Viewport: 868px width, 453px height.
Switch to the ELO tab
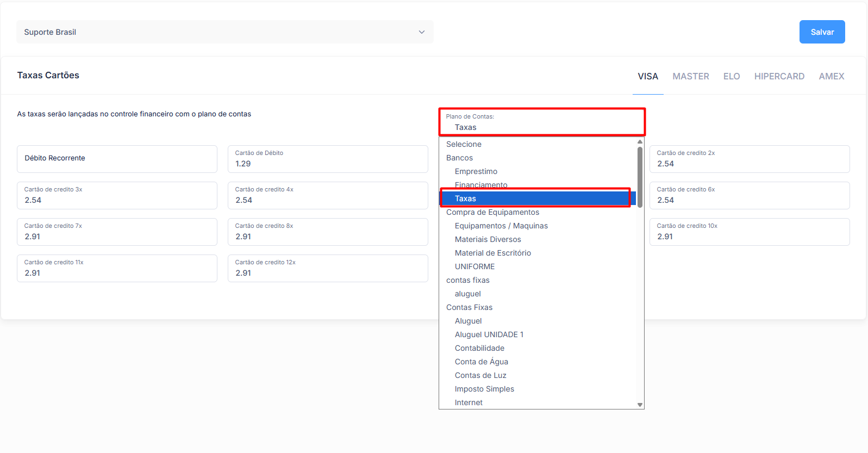[732, 77]
